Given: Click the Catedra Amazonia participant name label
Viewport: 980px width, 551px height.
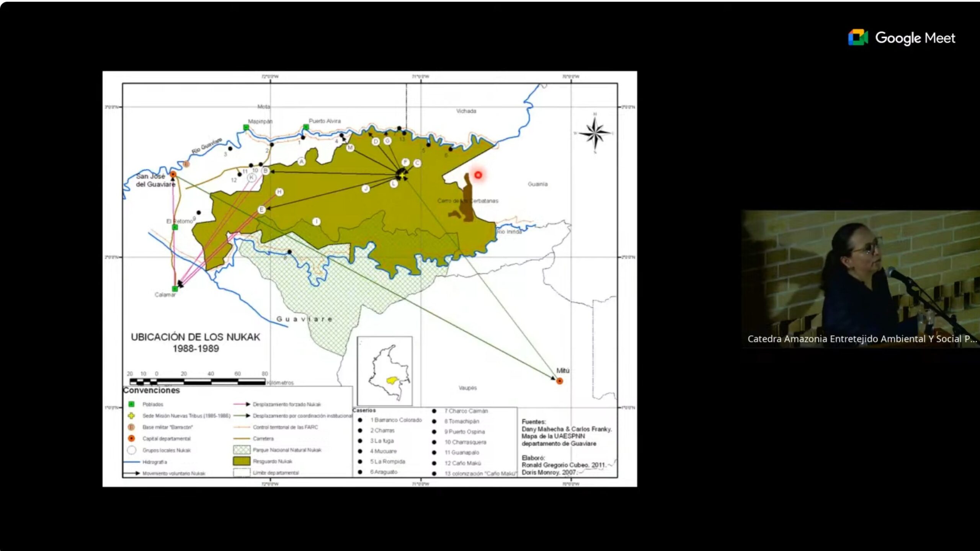Looking at the screenshot, I should point(862,339).
